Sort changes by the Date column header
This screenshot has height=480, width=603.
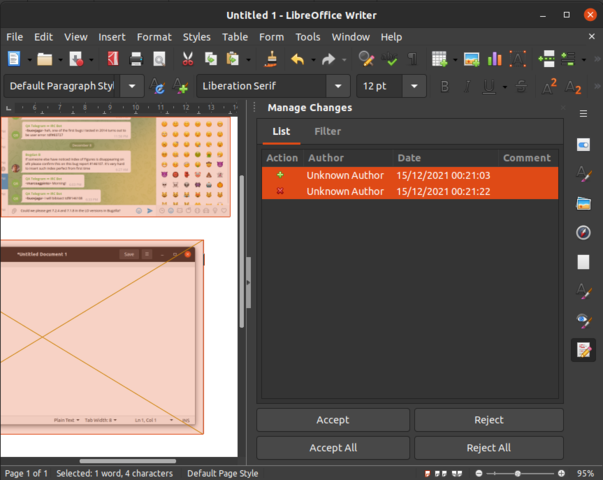446,158
